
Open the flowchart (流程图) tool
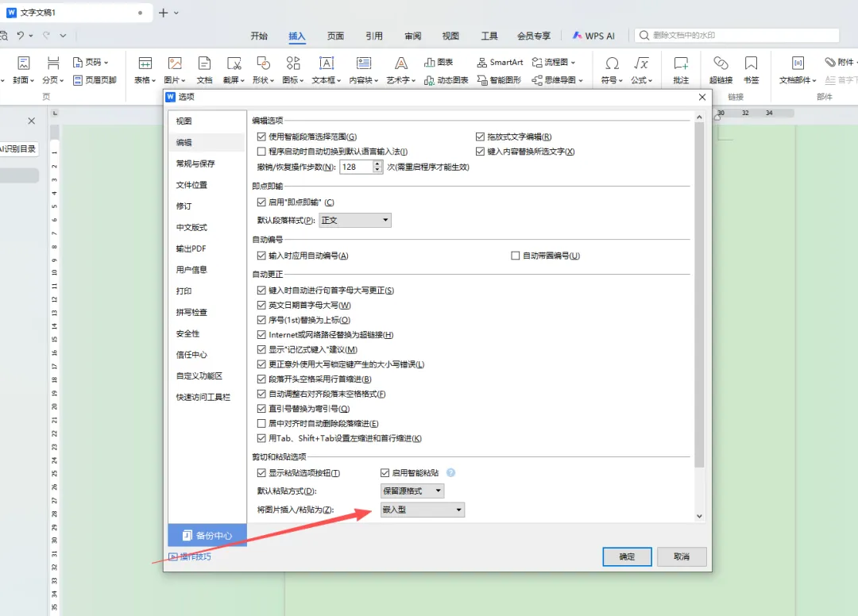(553, 62)
